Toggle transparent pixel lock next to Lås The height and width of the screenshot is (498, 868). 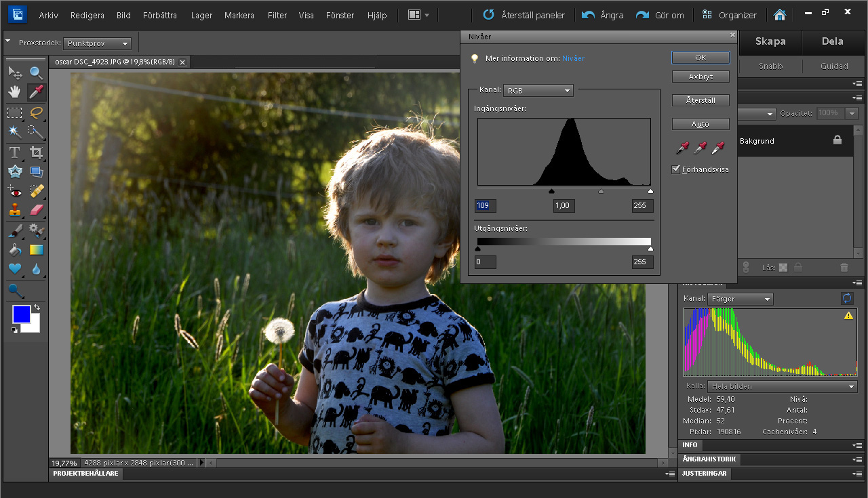click(x=783, y=268)
